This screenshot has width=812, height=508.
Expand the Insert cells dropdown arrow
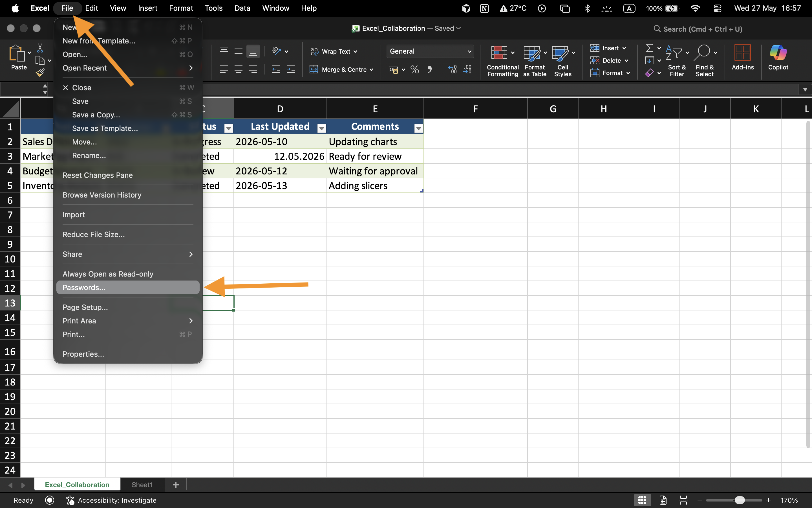pos(624,48)
